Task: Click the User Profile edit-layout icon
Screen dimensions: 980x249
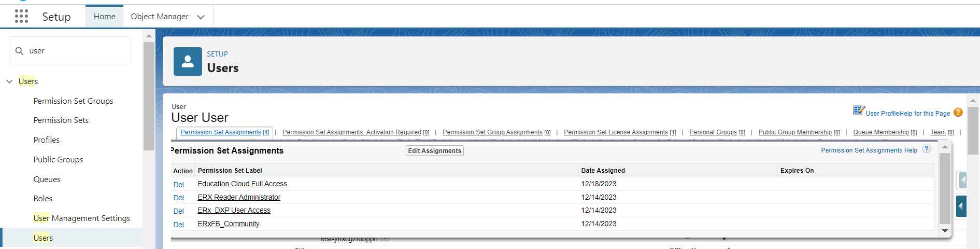Action: 858,110
